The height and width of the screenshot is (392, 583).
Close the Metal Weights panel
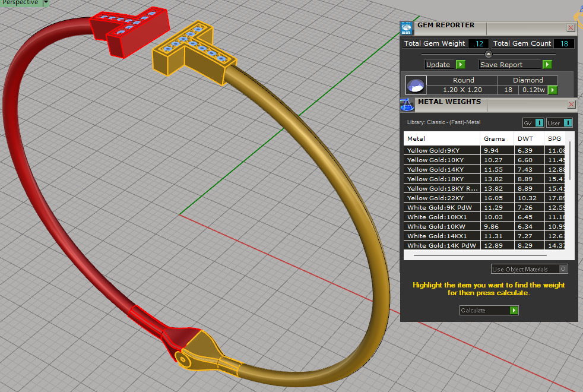pyautogui.click(x=572, y=104)
